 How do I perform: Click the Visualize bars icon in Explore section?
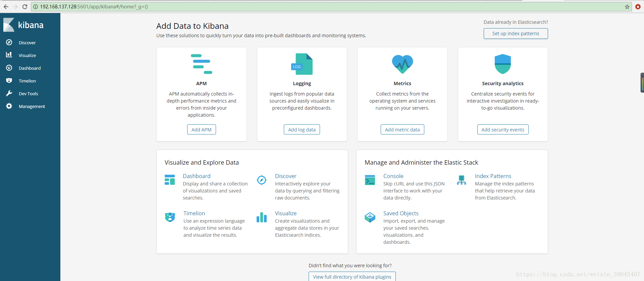(262, 217)
